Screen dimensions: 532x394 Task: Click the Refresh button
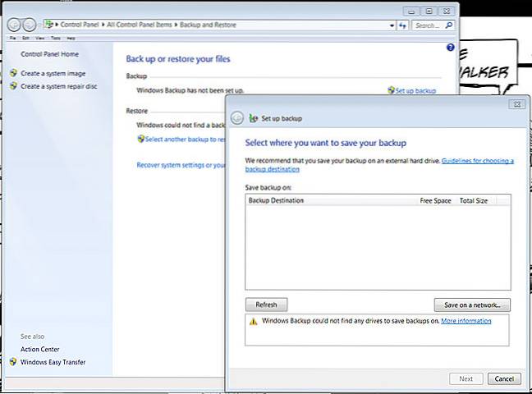pos(266,305)
